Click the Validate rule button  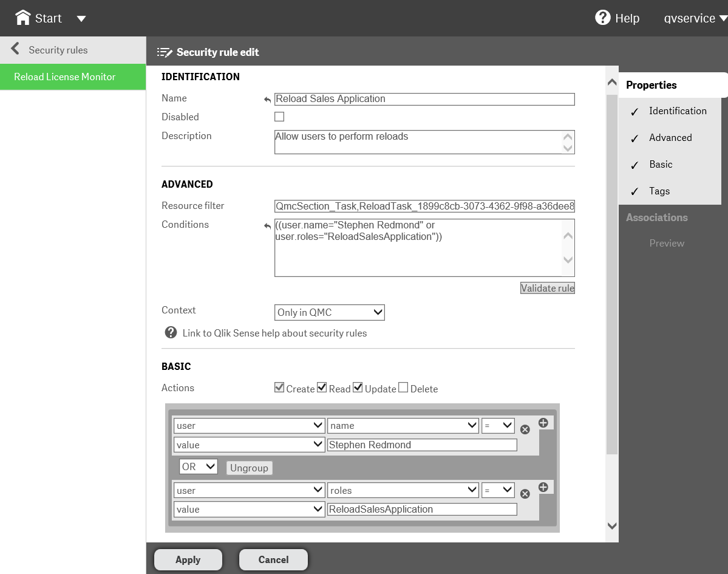546,287
